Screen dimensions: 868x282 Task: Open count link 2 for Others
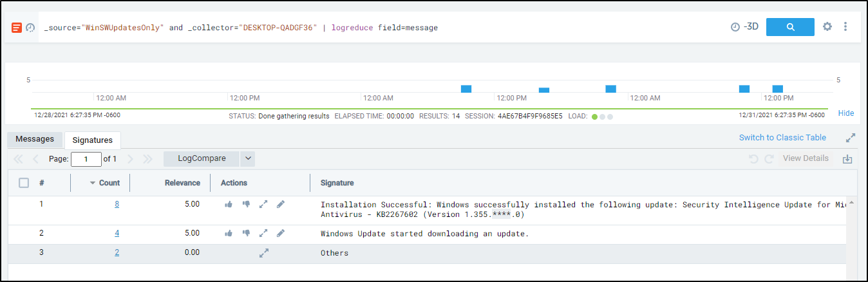(x=117, y=253)
